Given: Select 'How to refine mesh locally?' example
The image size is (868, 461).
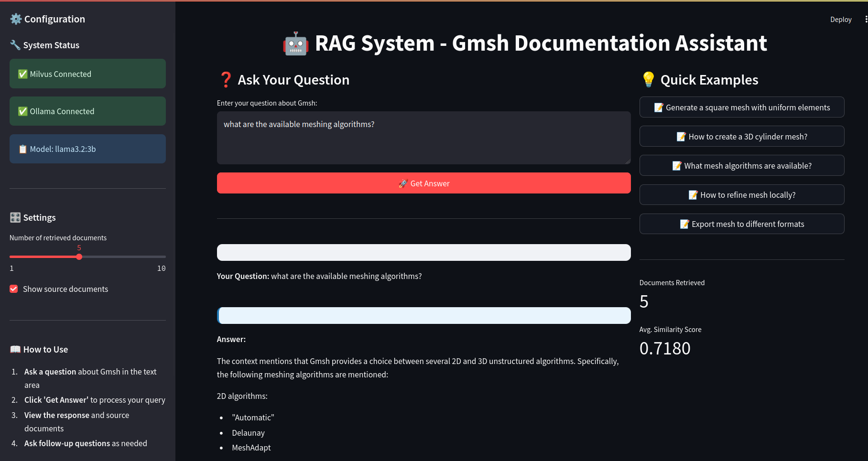Looking at the screenshot, I should tap(742, 195).
